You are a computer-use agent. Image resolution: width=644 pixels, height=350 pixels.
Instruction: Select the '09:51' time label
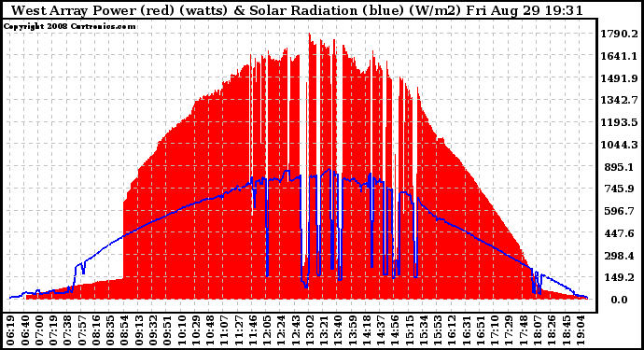click(167, 330)
